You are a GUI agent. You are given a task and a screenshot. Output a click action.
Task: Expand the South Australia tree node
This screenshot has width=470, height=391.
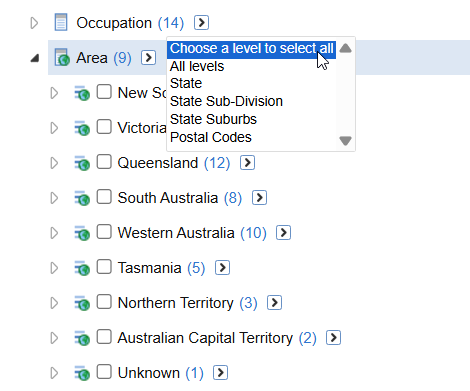tap(54, 198)
